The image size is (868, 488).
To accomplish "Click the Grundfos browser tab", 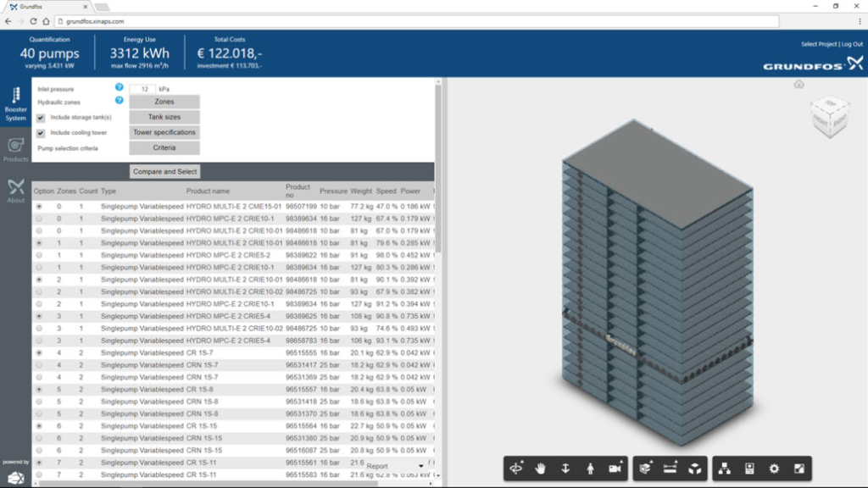I will point(47,7).
